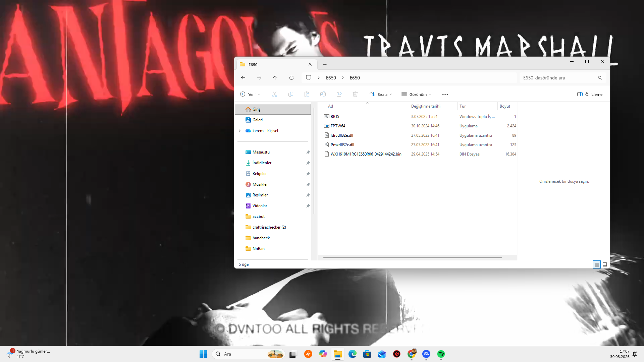Select the first E650 breadcrumb

(331, 78)
